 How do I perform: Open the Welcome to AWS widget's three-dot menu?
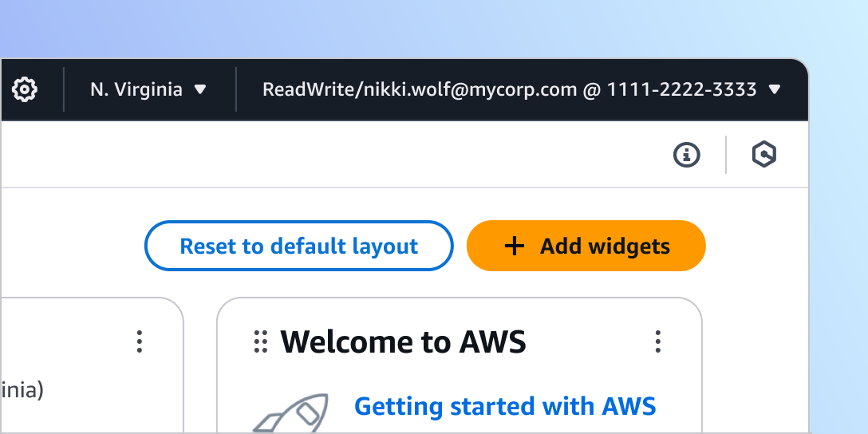(657, 341)
